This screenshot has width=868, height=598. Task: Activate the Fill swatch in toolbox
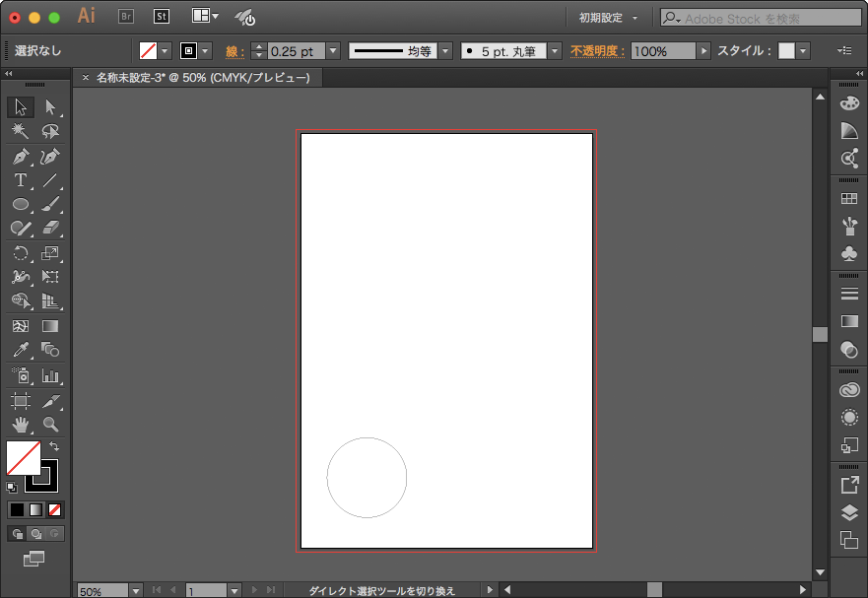pyautogui.click(x=23, y=458)
